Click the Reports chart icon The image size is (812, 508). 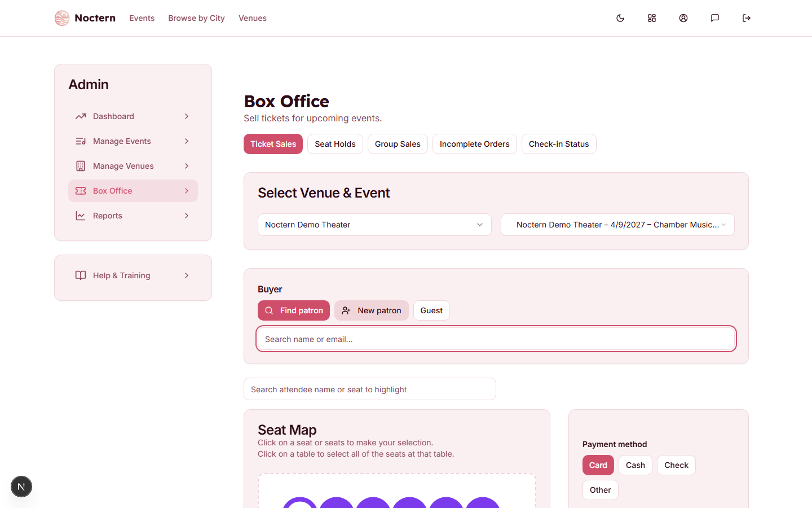click(x=81, y=216)
